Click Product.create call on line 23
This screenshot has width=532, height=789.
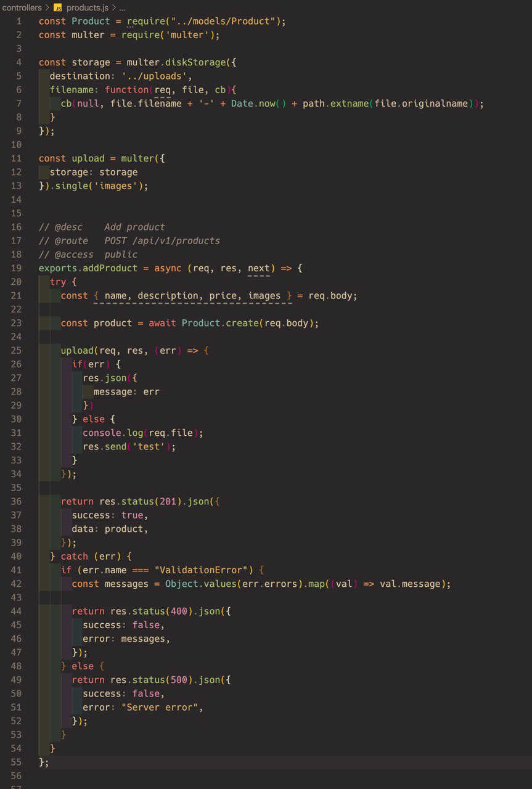221,323
